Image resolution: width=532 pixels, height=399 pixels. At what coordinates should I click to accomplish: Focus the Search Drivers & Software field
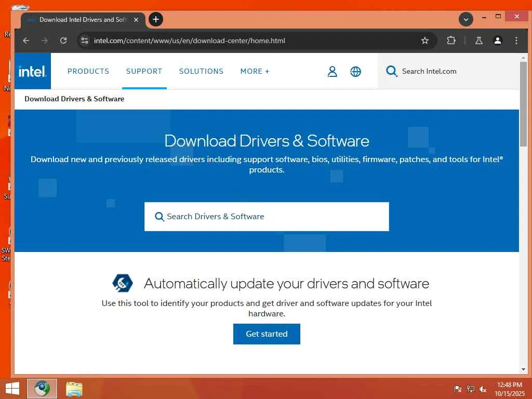pos(267,217)
